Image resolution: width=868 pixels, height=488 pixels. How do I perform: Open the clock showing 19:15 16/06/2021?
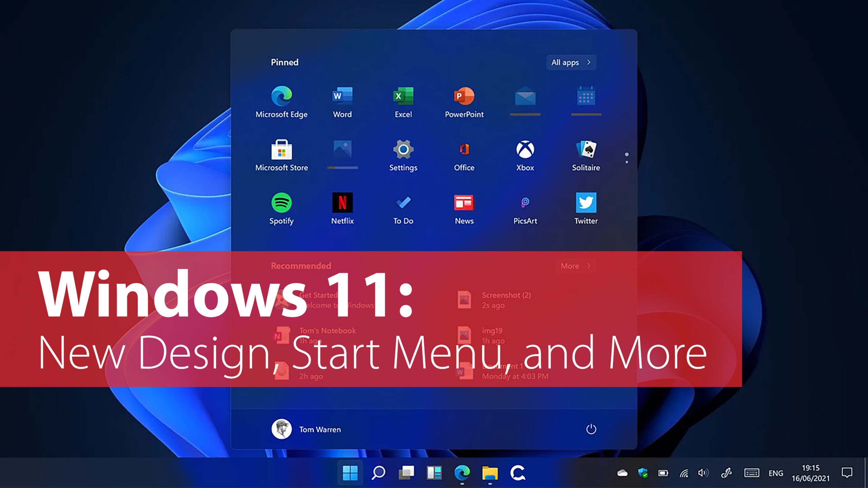click(x=811, y=473)
